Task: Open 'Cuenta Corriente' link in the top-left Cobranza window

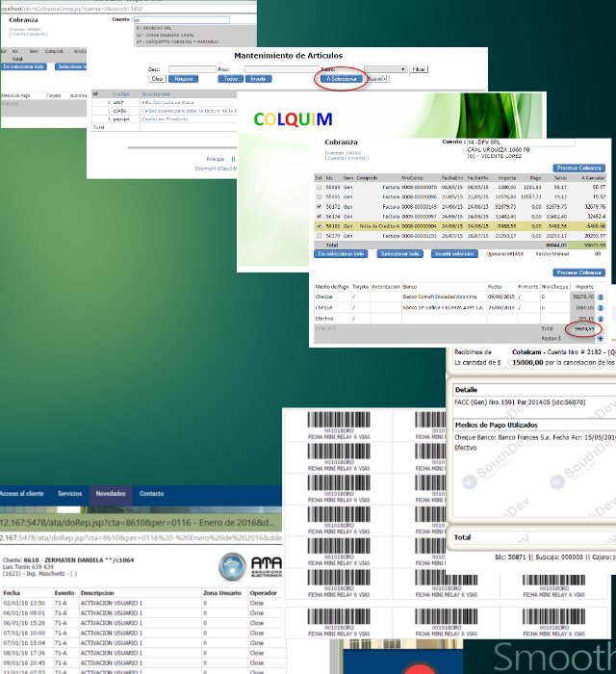Action: 28,34
